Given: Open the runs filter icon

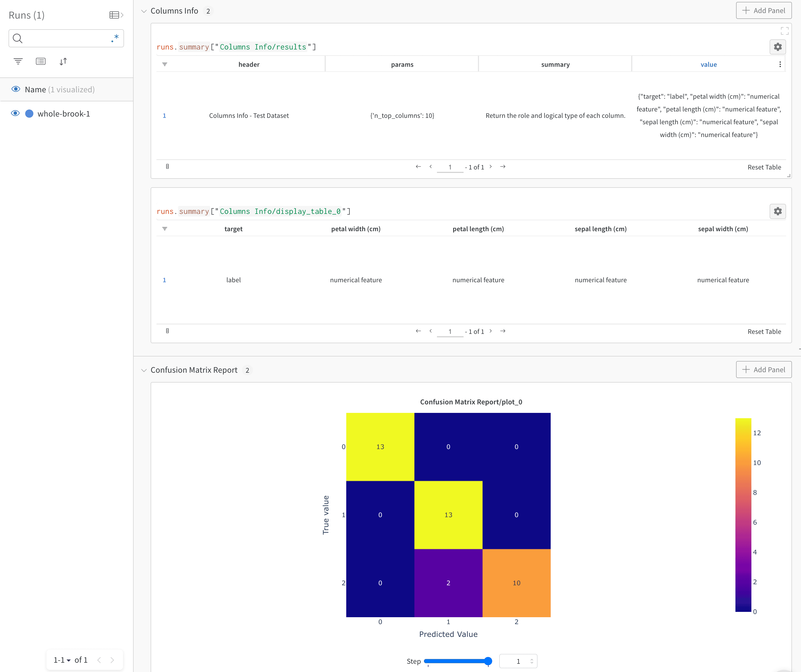Looking at the screenshot, I should 18,61.
